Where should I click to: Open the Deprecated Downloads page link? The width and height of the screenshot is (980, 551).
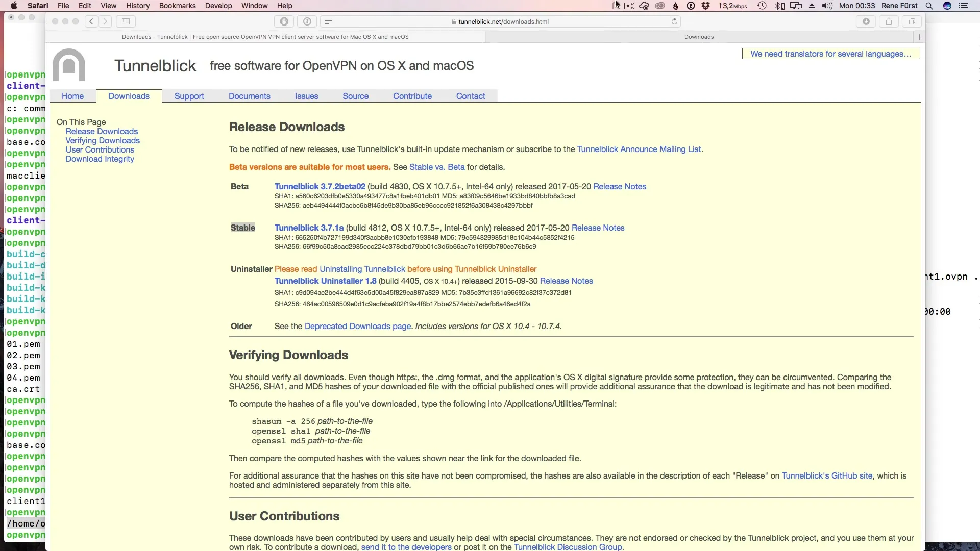pos(358,327)
